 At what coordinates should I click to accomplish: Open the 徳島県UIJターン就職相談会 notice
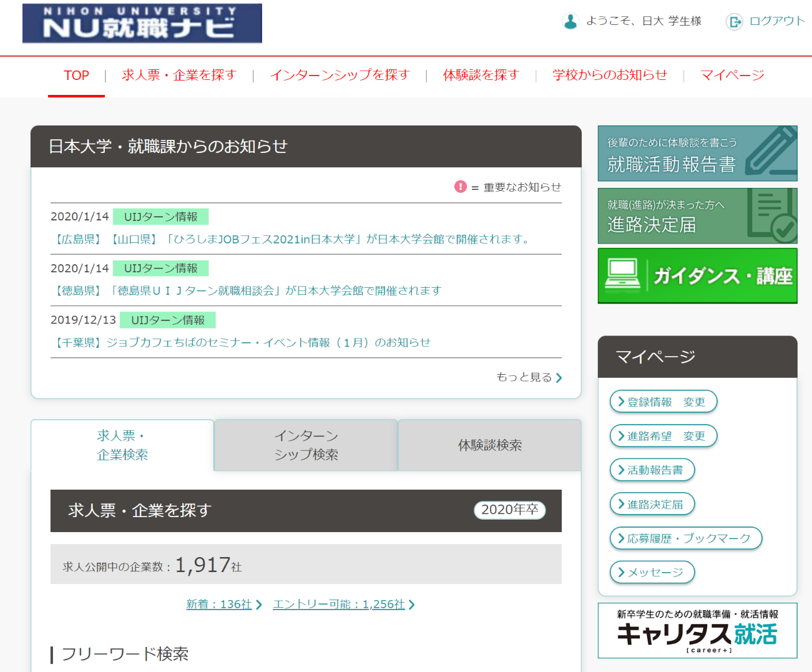pos(248,290)
